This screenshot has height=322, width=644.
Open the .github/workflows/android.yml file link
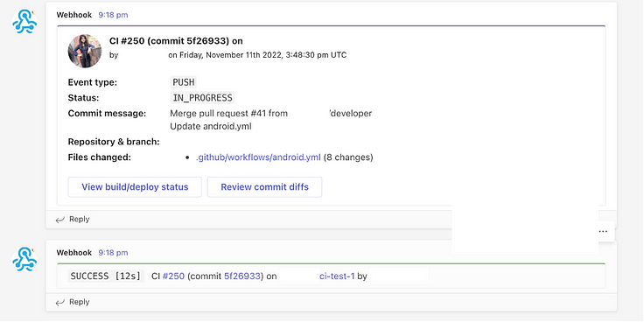[x=258, y=157]
